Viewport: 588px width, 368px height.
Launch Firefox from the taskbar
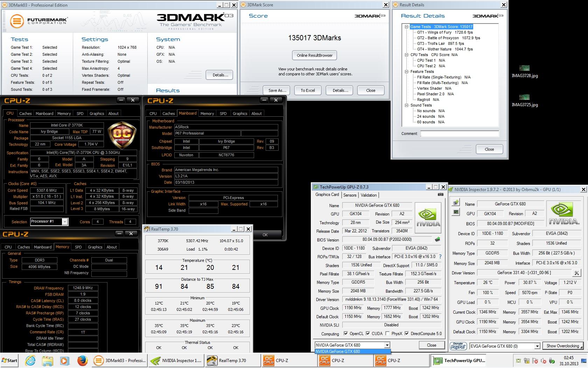point(82,360)
